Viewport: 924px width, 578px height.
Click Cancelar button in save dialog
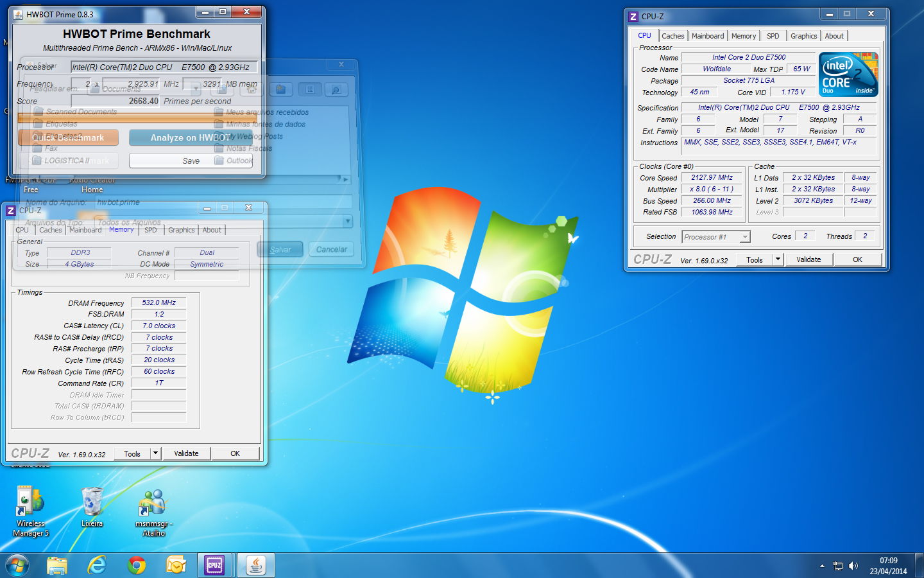tap(331, 249)
